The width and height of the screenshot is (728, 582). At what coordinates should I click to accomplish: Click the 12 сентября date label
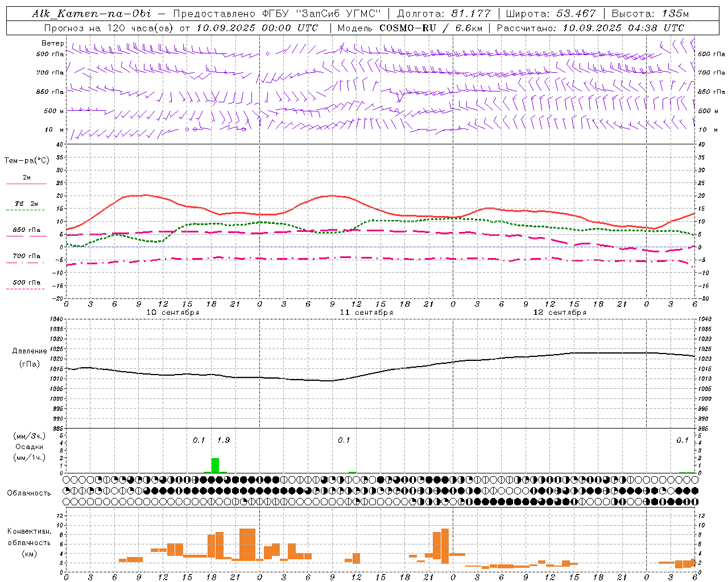click(560, 313)
